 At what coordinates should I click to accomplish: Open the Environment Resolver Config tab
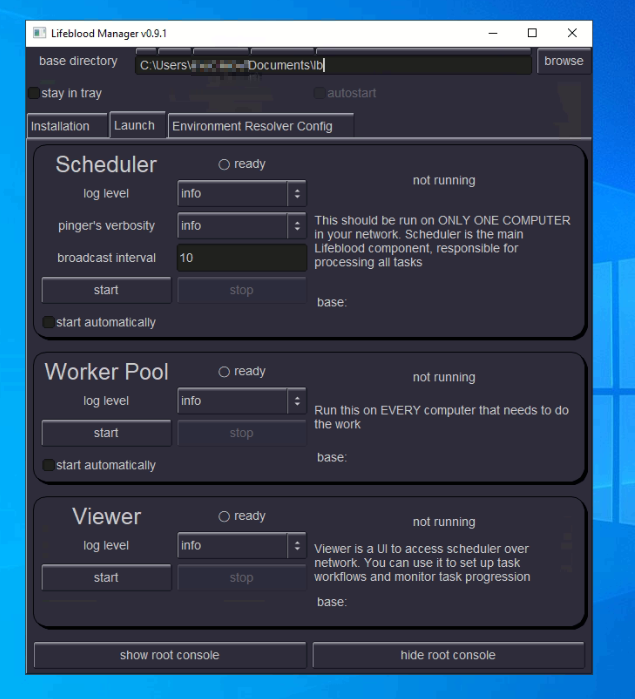[261, 126]
